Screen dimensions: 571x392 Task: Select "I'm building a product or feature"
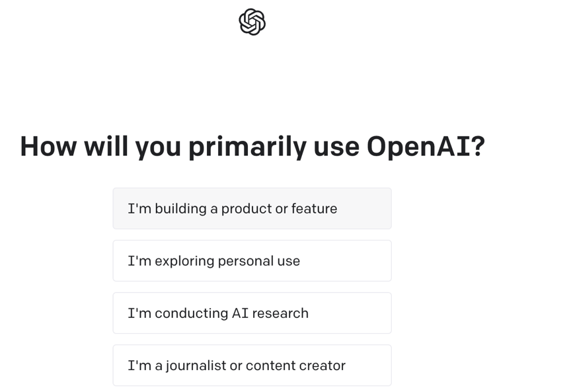[252, 208]
